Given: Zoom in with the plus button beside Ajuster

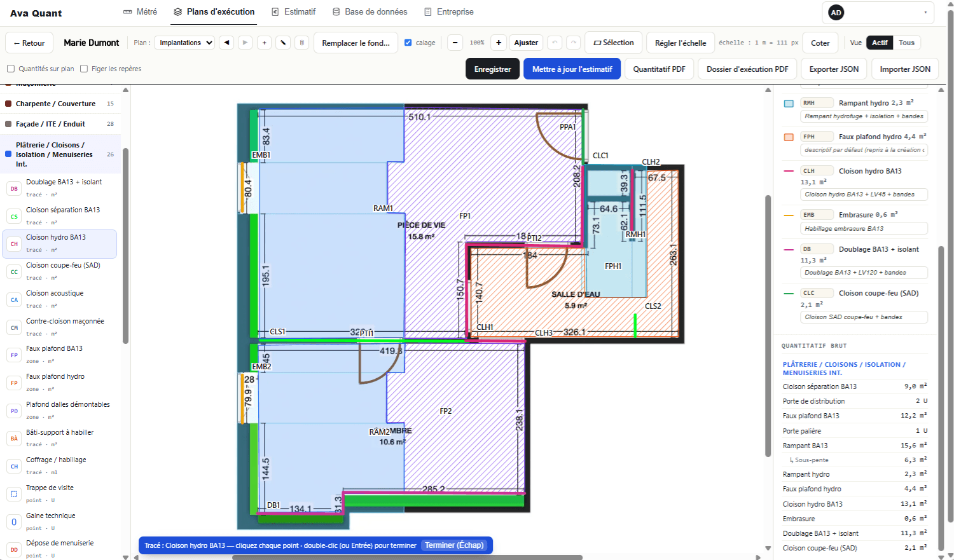Looking at the screenshot, I should 499,43.
